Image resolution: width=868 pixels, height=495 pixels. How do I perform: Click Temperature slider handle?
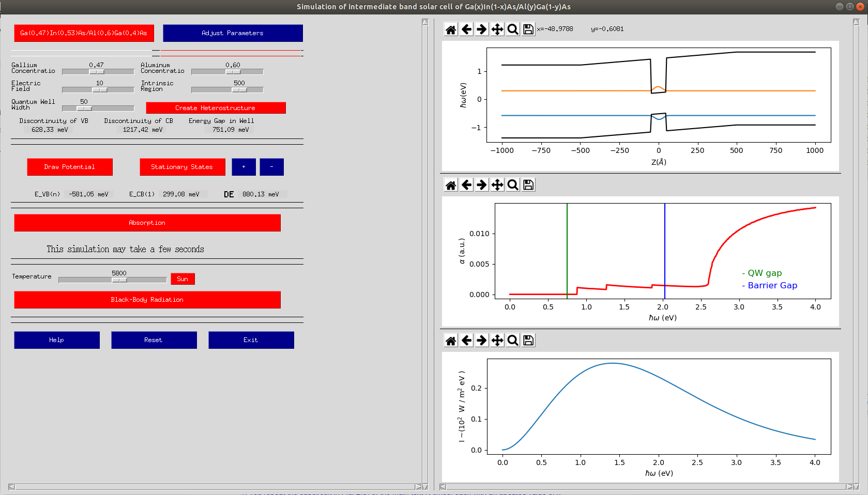[x=119, y=280]
